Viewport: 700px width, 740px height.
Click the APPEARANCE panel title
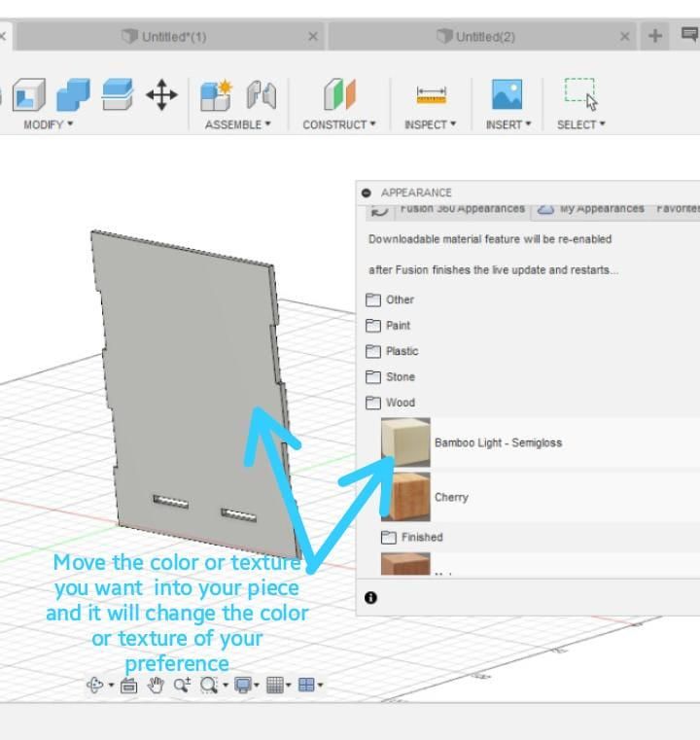416,193
